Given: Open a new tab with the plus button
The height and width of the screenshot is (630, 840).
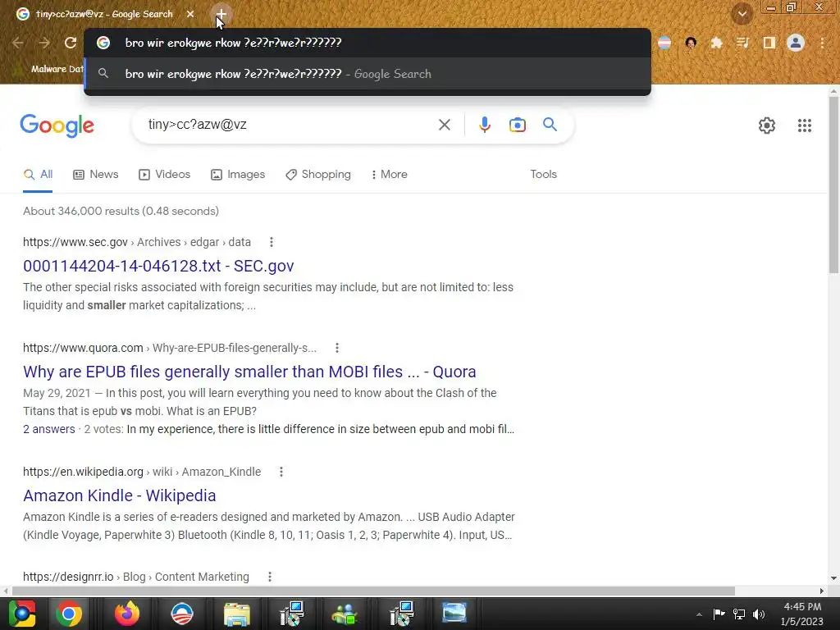Looking at the screenshot, I should tap(221, 14).
